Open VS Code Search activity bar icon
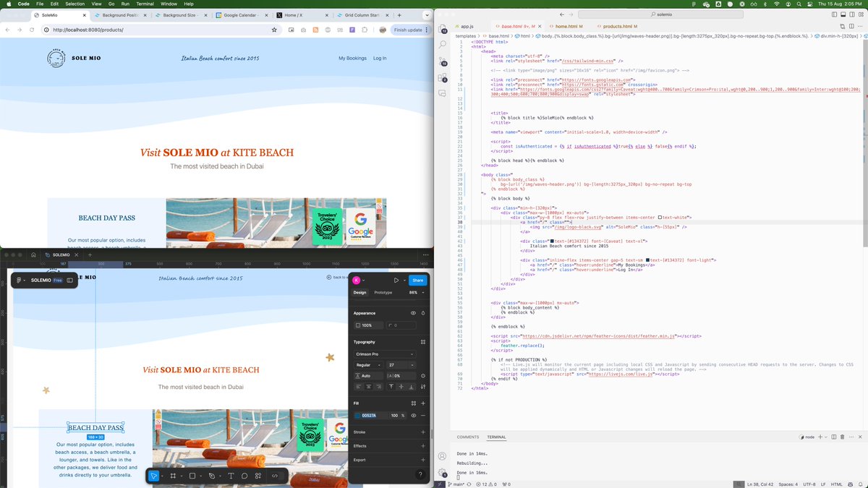Image resolution: width=868 pixels, height=488 pixels. coord(442,46)
